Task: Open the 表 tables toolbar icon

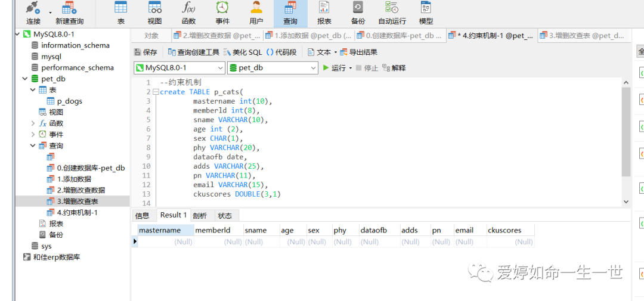Action: (x=120, y=13)
